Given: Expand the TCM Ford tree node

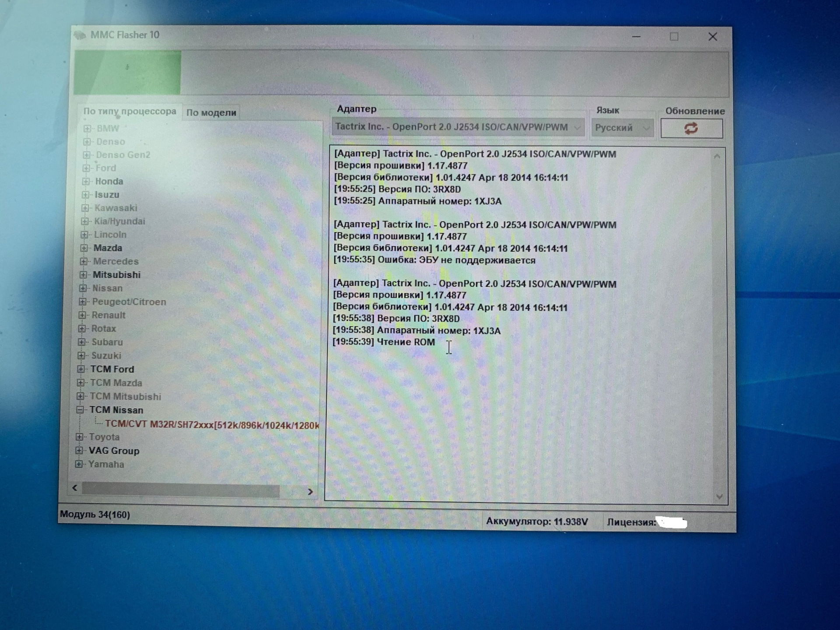Looking at the screenshot, I should pyautogui.click(x=81, y=369).
